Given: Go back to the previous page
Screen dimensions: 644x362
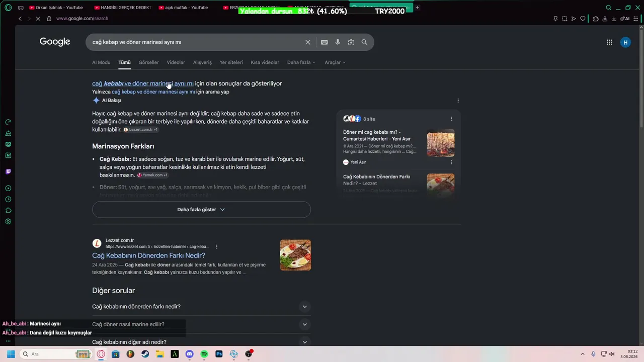Looking at the screenshot, I should point(20,19).
